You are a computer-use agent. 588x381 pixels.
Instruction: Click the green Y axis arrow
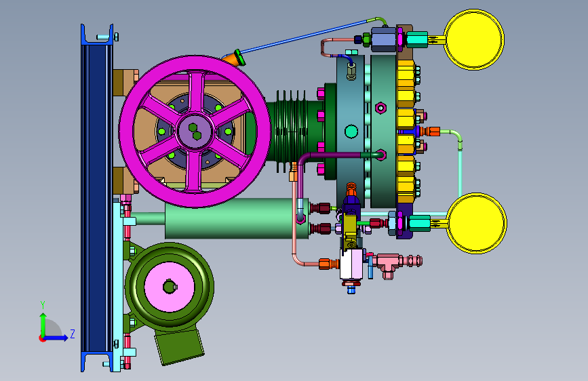click(43, 325)
